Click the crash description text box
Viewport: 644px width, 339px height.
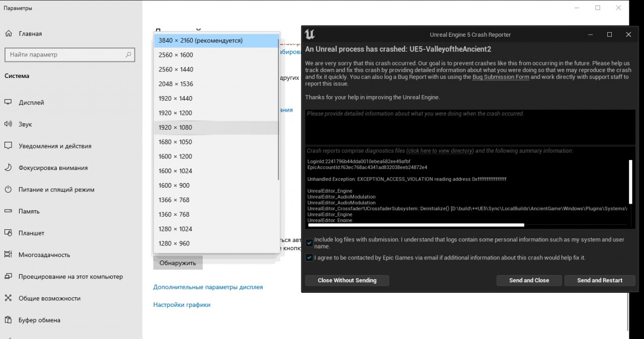(470, 127)
